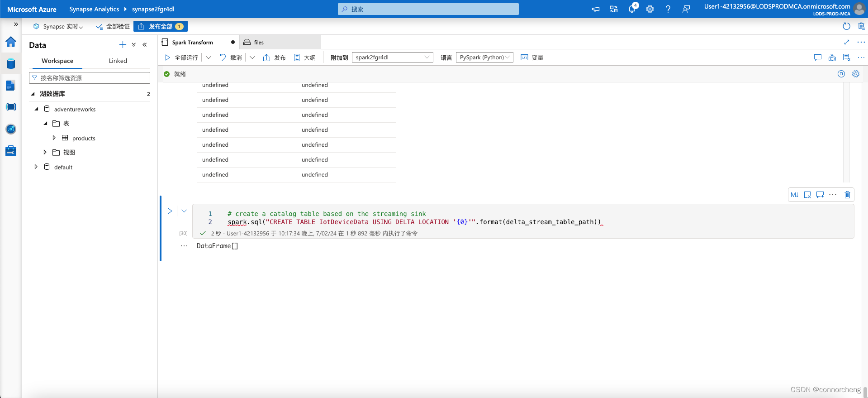This screenshot has height=398, width=868.
Task: Open the Synapse Analytics breadcrumb link
Action: pos(94,9)
